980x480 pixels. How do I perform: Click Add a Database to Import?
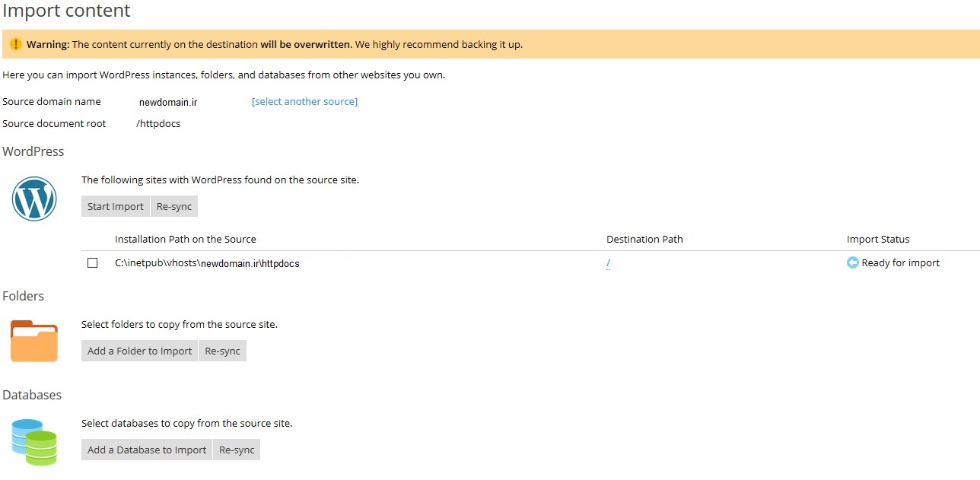[147, 450]
